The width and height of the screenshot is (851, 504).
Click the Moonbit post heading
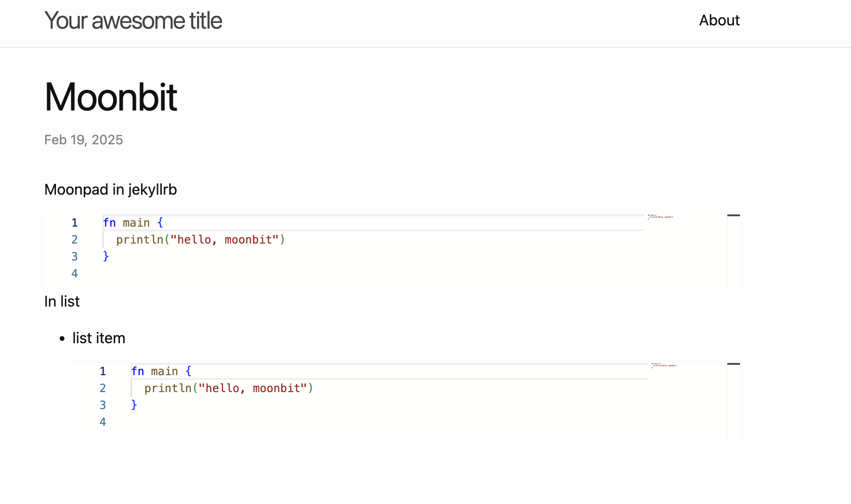pos(110,97)
